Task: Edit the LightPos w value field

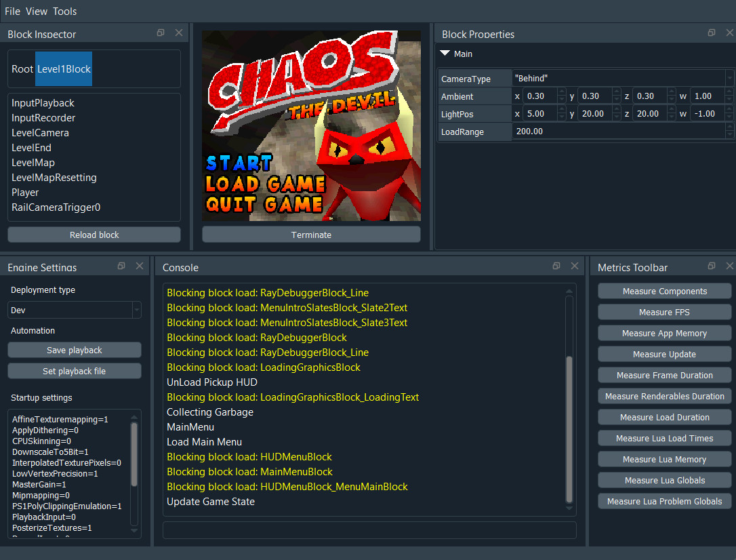Action: click(x=708, y=114)
